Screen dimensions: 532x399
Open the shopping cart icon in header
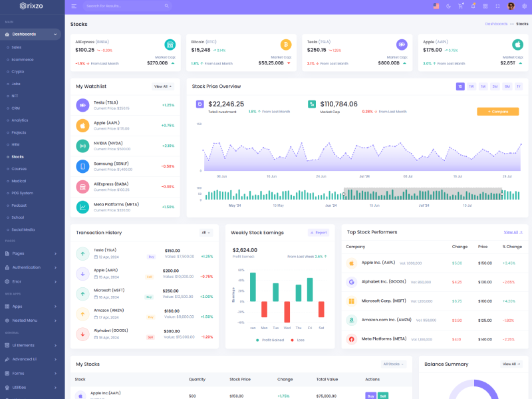point(460,6)
